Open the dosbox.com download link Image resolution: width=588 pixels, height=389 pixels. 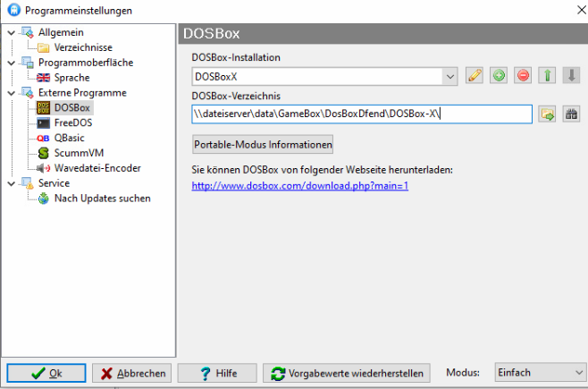299,185
